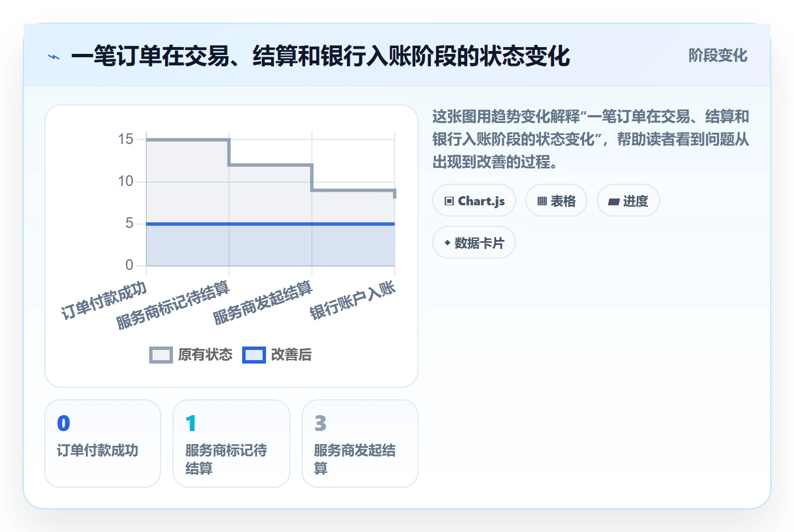This screenshot has height=532, width=794.
Task: Select the 进度 tag chip
Action: coord(628,201)
